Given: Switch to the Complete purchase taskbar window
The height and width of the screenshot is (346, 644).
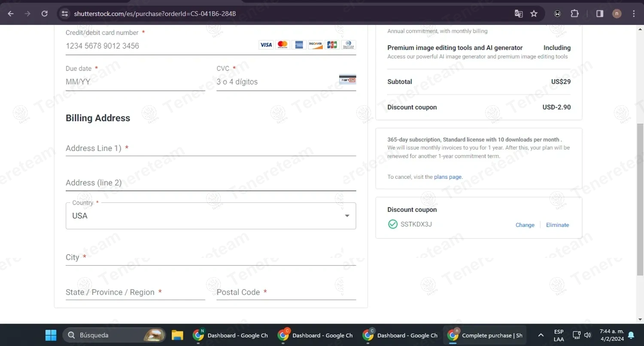Looking at the screenshot, I should 485,335.
